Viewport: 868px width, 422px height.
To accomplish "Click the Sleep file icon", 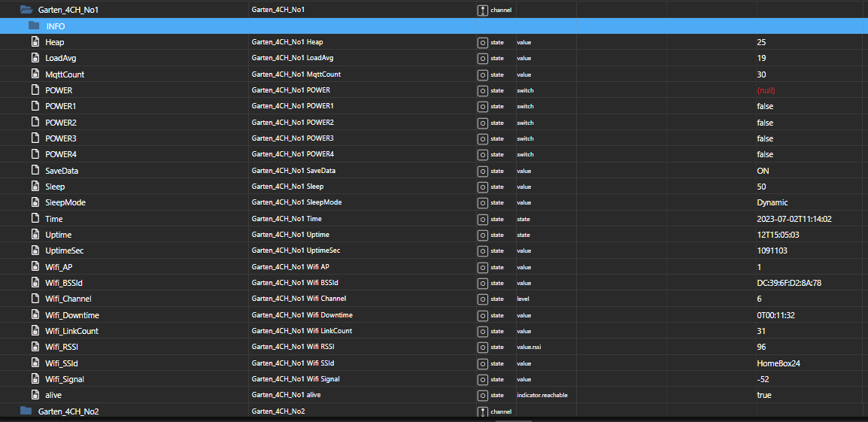I will tap(35, 187).
